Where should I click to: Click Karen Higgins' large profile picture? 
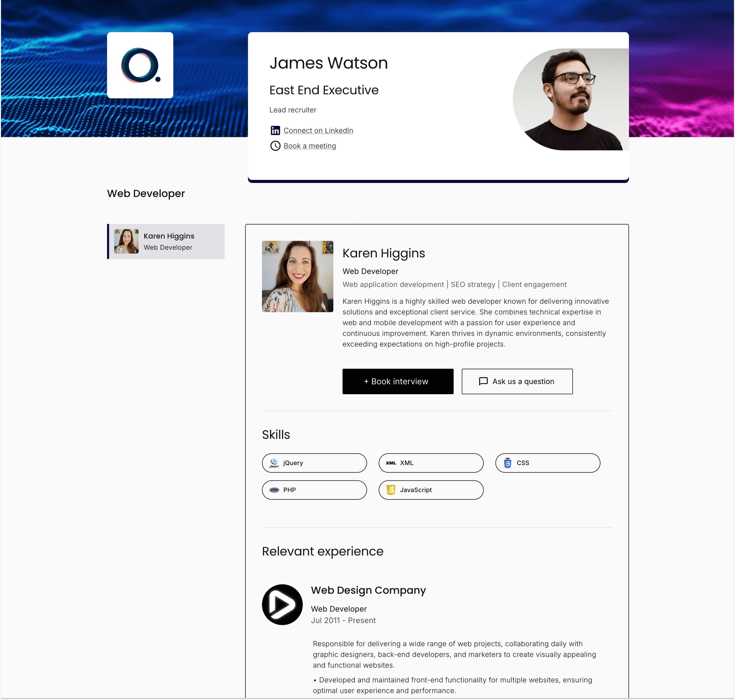pos(297,276)
